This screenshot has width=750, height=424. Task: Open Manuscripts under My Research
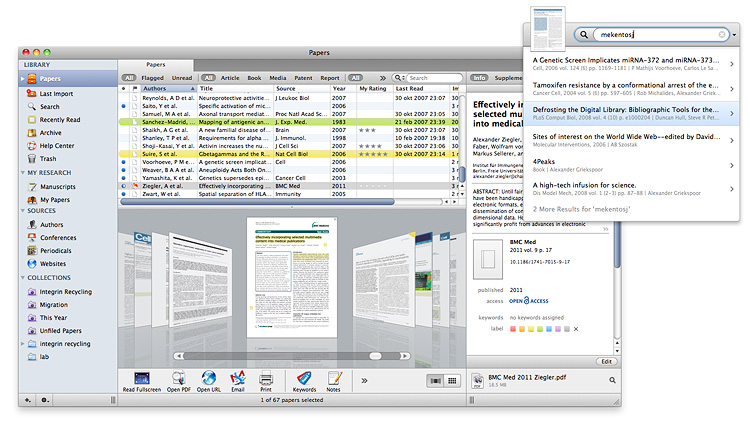pyautogui.click(x=57, y=187)
